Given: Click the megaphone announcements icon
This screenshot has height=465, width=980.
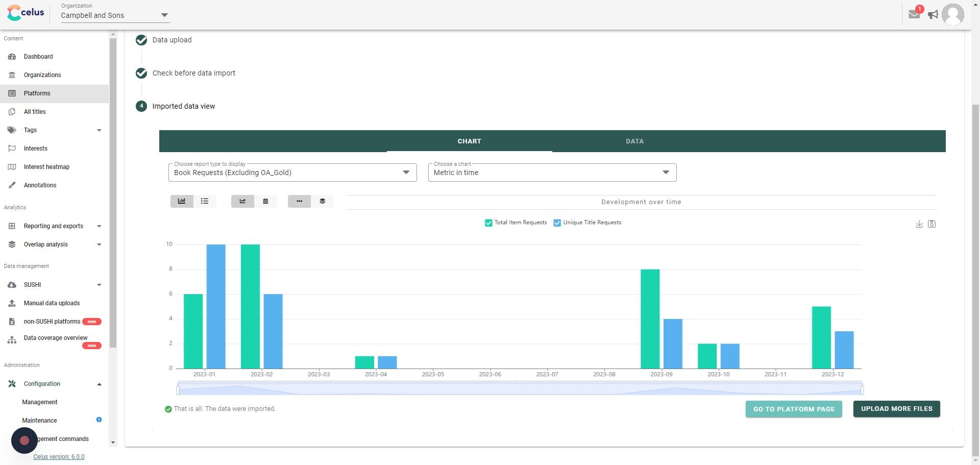Looking at the screenshot, I should (933, 15).
